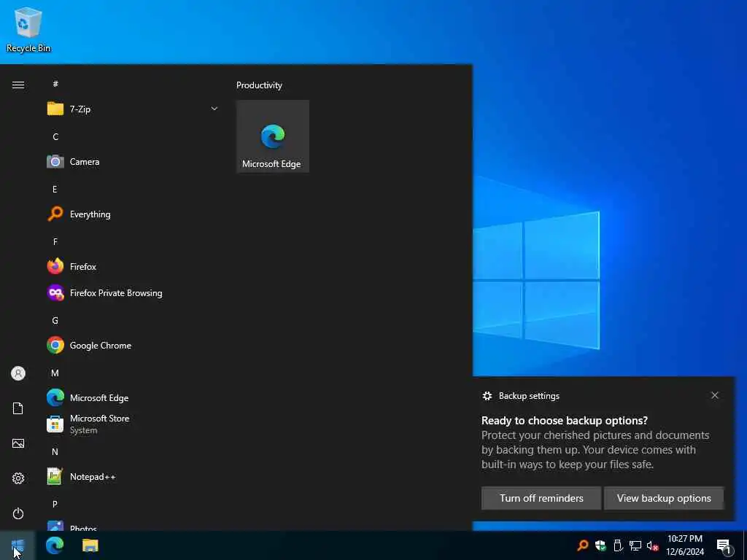This screenshot has width=747, height=560.
Task: Click the Safely Remove Hardware tray icon
Action: 618,545
